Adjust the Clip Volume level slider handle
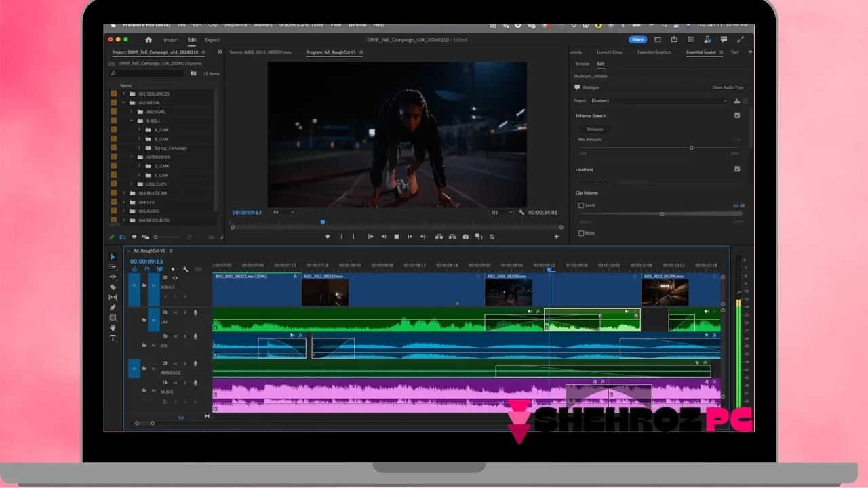This screenshot has height=488, width=868. tap(662, 214)
